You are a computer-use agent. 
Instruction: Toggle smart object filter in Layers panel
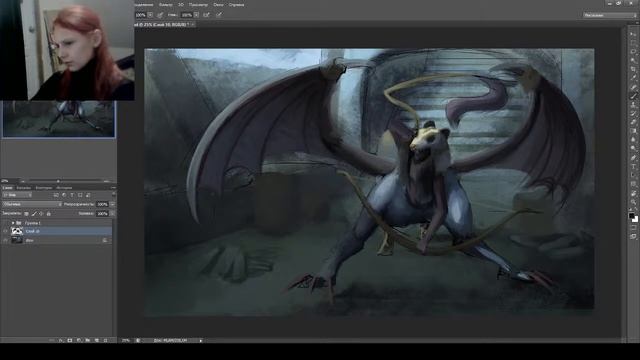89,195
